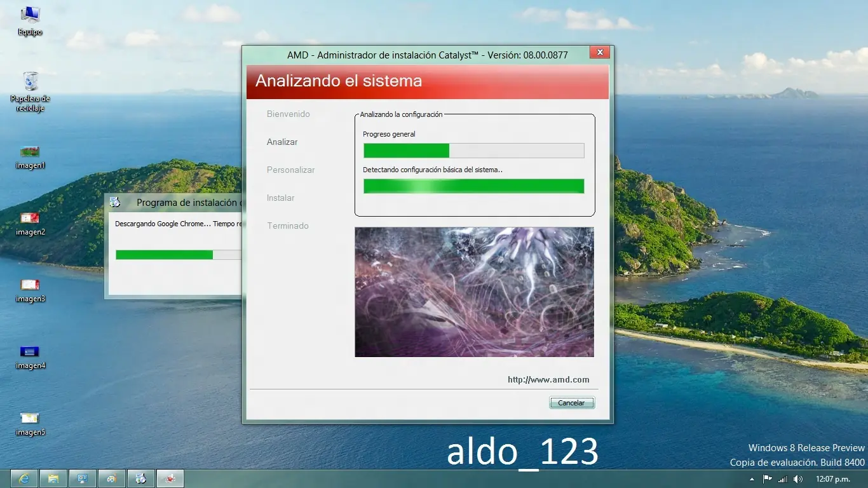Select the Personalizar step
Screen dimensions: 868x488
point(291,170)
